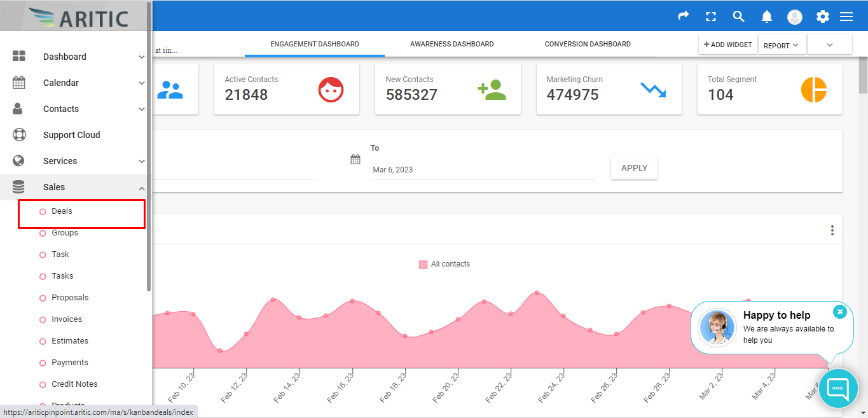Switch to Awareness Dashboard tab
868x418 pixels.
tap(452, 44)
